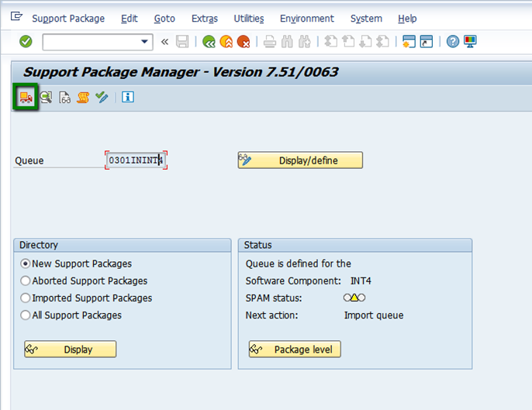Viewport: 532px width, 410px height.
Task: Click the Package level button
Action: click(295, 350)
